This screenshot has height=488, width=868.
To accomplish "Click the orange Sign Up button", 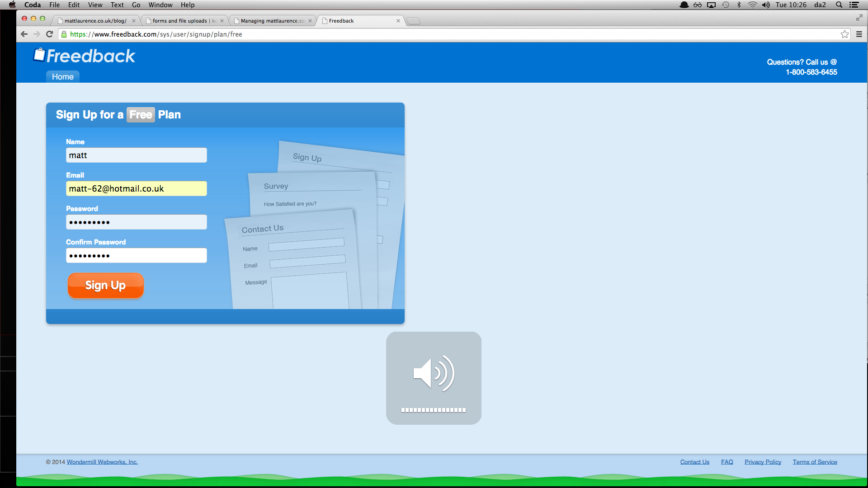I will (105, 286).
